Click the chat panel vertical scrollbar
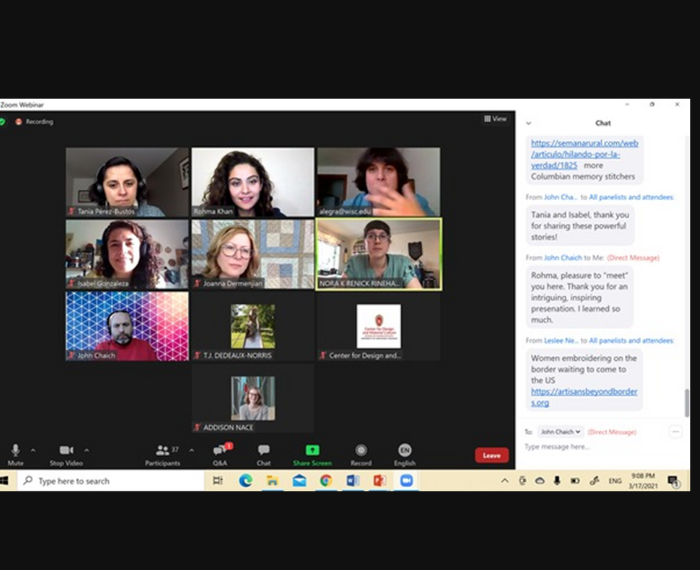Viewport: 700px width, 570px height. (x=686, y=402)
